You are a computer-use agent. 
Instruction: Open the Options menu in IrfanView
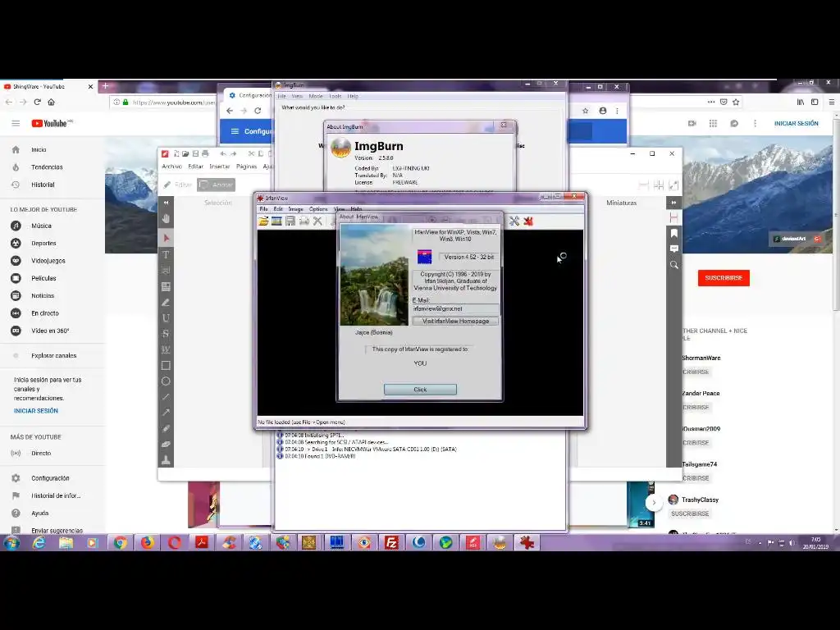[x=318, y=209]
